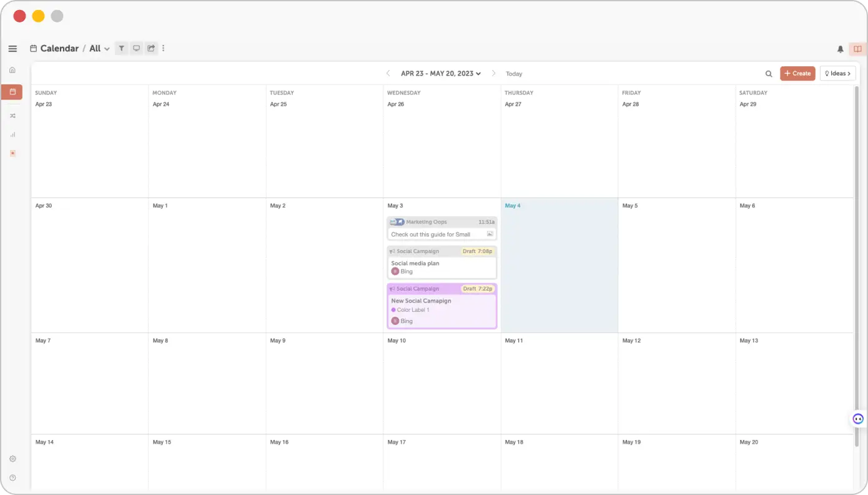
Task: Toggle the monitor display mode icon
Action: point(136,48)
